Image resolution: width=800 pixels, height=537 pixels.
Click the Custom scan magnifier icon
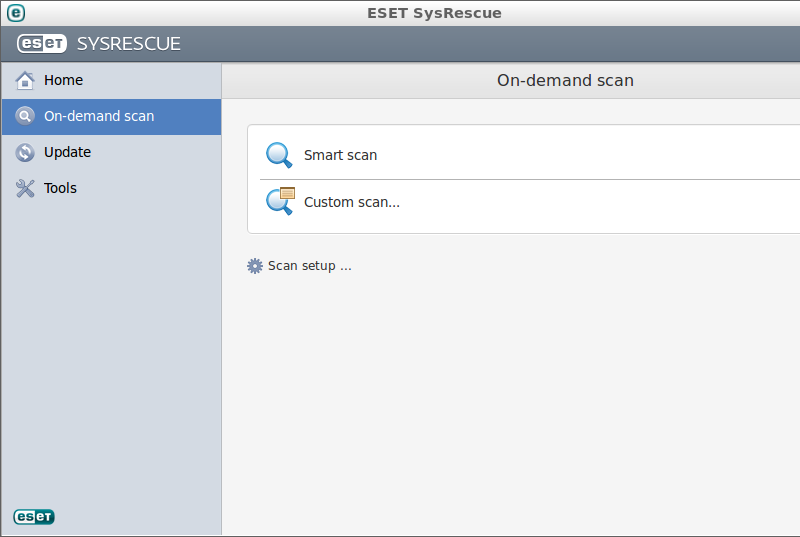click(x=280, y=201)
